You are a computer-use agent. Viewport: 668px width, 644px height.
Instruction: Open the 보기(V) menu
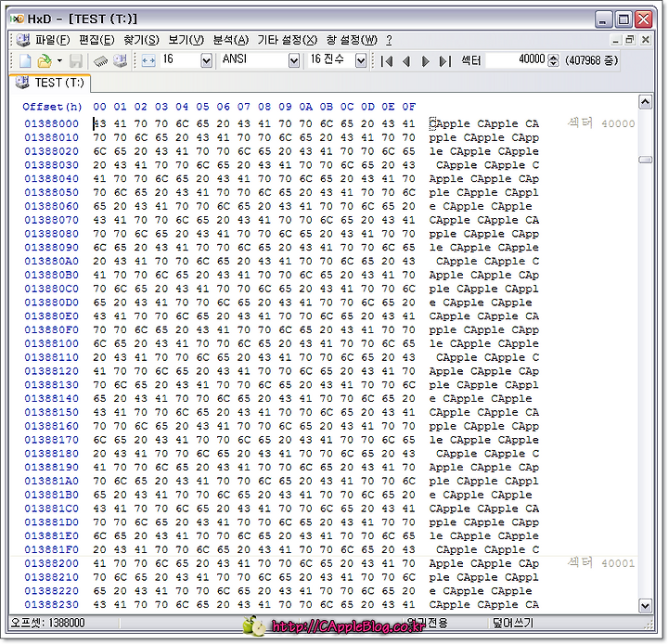pos(186,40)
